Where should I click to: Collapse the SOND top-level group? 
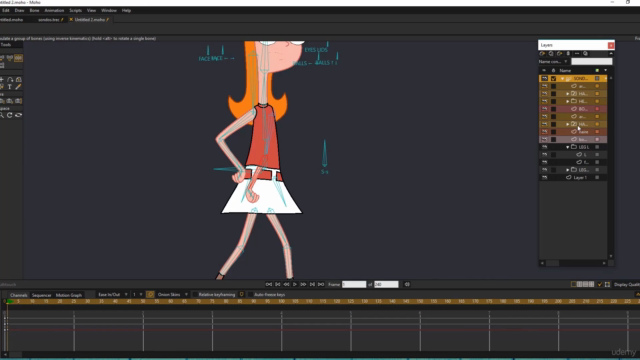coord(562,78)
